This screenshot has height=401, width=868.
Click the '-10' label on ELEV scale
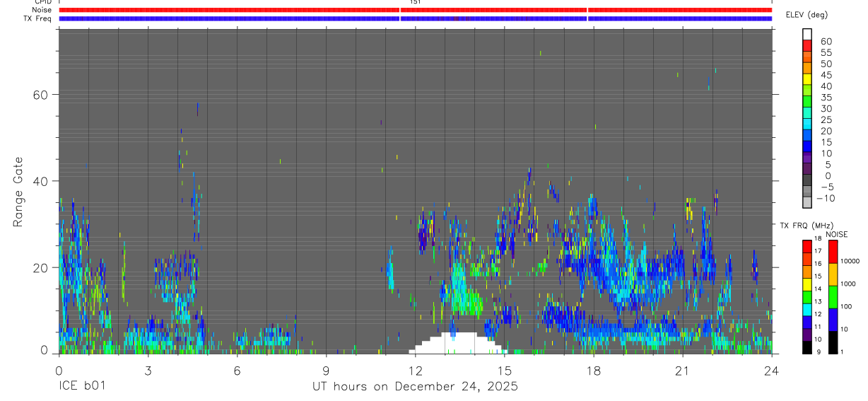(826, 198)
